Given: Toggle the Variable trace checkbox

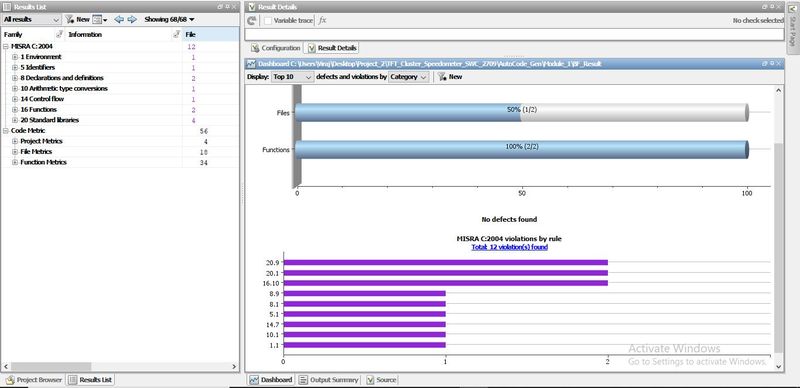Looking at the screenshot, I should pos(268,20).
